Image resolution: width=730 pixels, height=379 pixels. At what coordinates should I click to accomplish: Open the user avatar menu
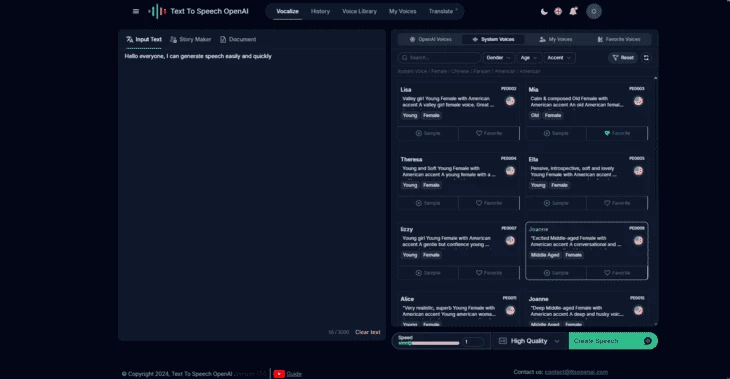(x=594, y=11)
